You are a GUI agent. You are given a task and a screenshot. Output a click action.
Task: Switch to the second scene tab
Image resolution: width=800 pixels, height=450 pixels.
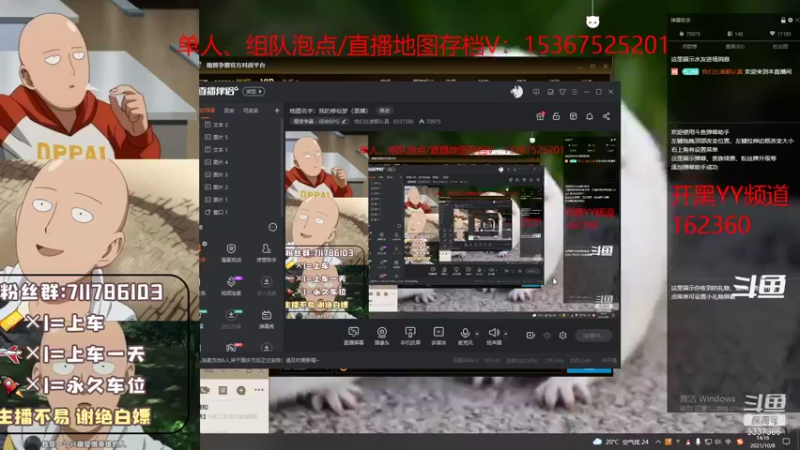click(x=229, y=110)
